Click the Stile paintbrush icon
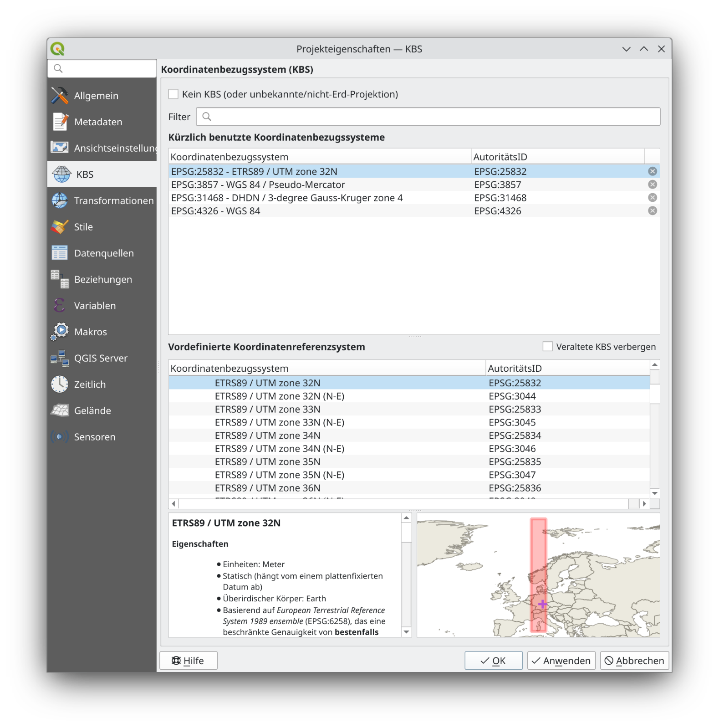Viewport: 719px width, 728px height. (x=60, y=227)
